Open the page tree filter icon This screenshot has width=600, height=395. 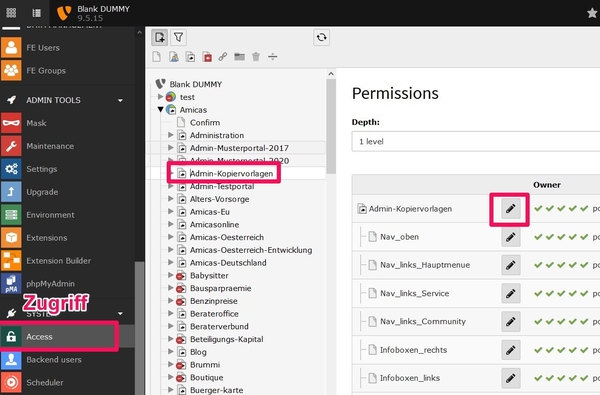tap(178, 38)
